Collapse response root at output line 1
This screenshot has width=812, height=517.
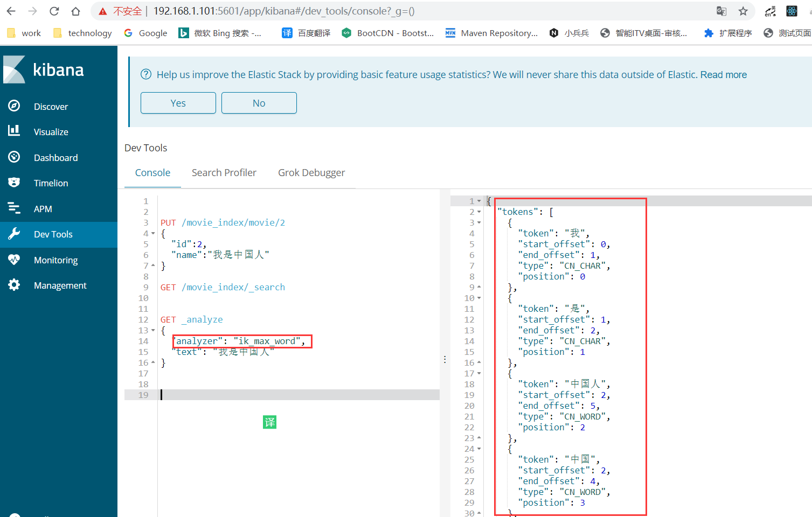[479, 201]
